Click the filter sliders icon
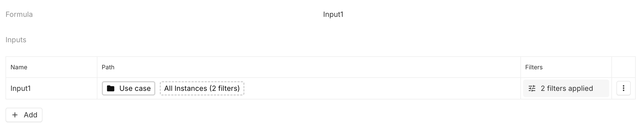 [532, 88]
